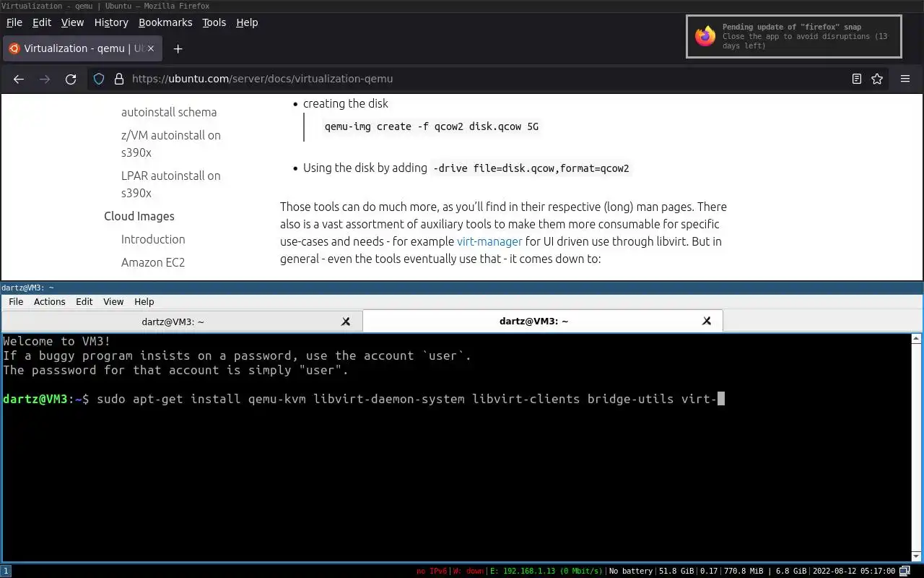
Task: Click the sudo apt-get install command line
Action: click(364, 399)
